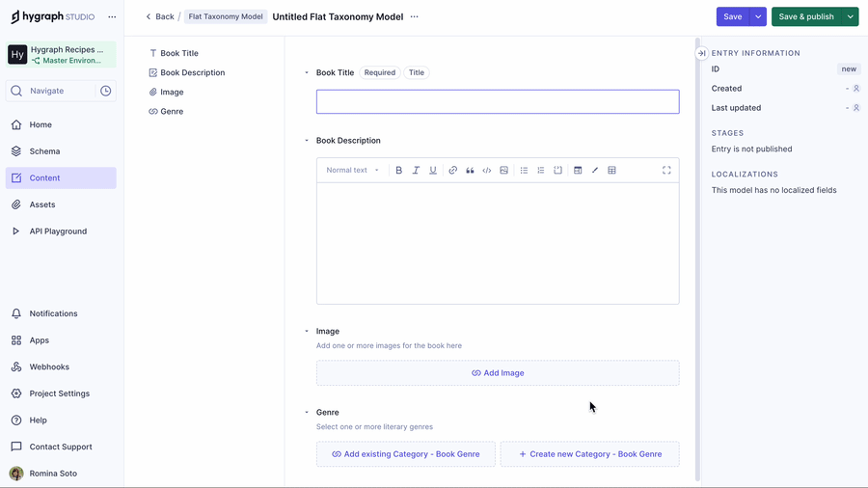Image resolution: width=868 pixels, height=488 pixels.
Task: Collapse the Book Title field
Action: [x=307, y=72]
